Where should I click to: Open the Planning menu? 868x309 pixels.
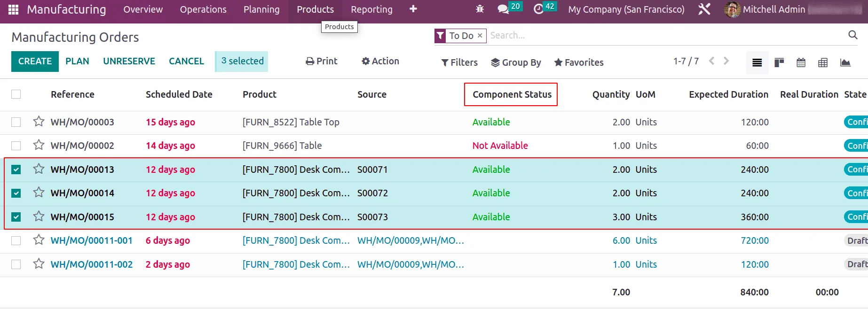pos(261,9)
